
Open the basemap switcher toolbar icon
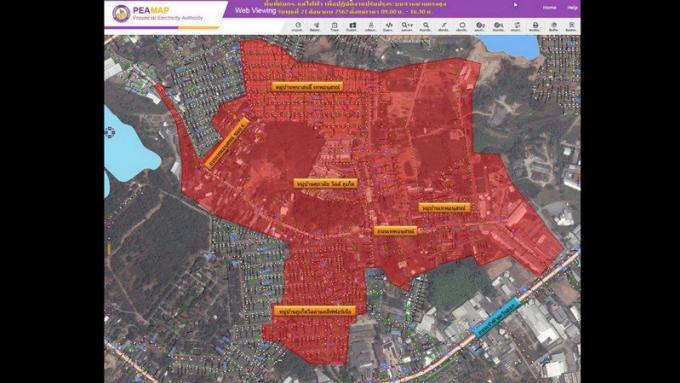(x=352, y=26)
